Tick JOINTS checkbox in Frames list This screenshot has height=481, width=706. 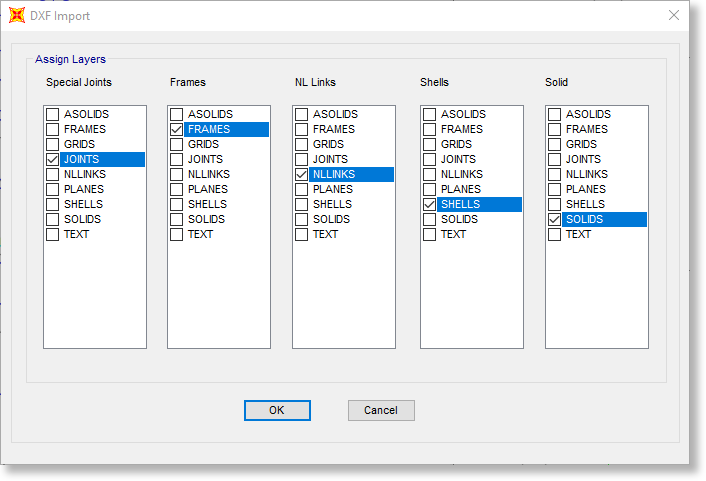pos(177,160)
